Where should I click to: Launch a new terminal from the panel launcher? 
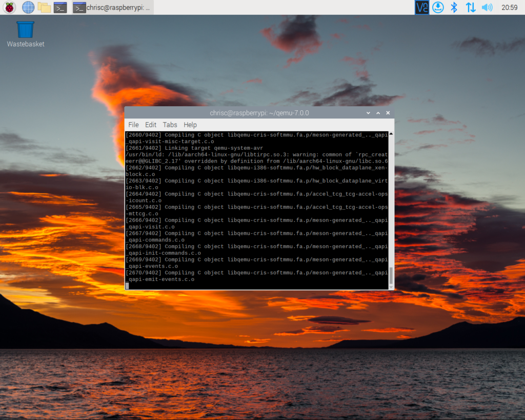(60, 7)
